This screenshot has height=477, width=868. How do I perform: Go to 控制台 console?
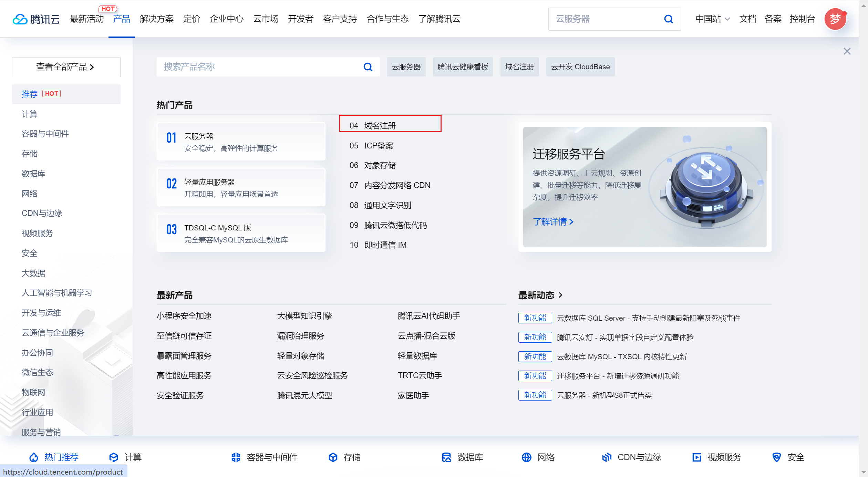coord(803,19)
